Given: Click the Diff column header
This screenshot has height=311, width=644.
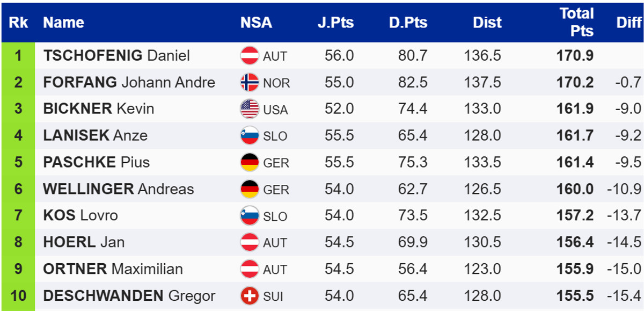Looking at the screenshot, I should click(629, 23).
